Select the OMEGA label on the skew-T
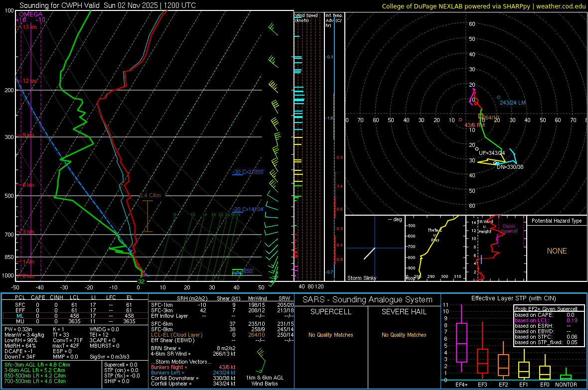 (x=30, y=14)
